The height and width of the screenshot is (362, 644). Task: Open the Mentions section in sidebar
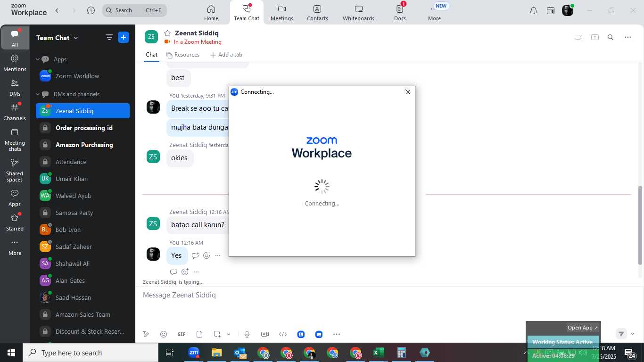15,63
